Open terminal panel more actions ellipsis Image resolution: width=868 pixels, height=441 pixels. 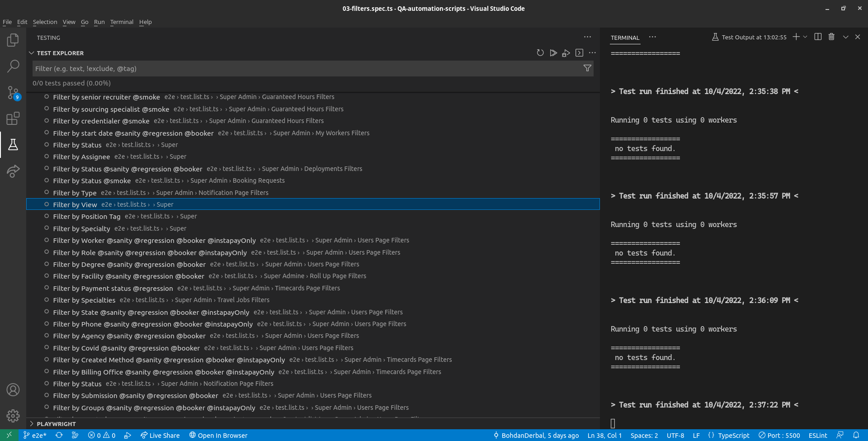point(652,37)
